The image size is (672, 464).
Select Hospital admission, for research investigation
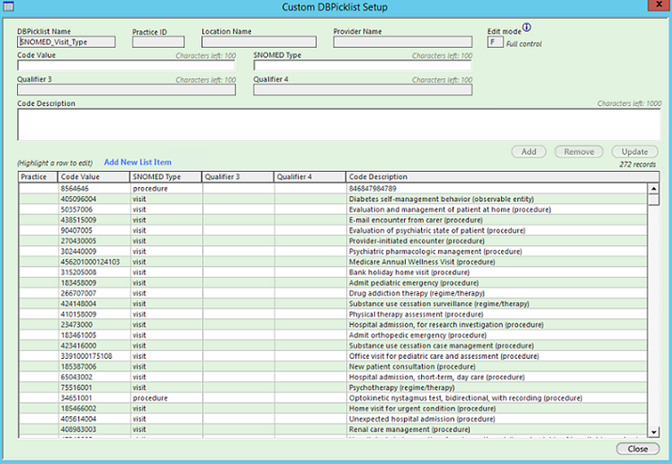tap(333, 325)
